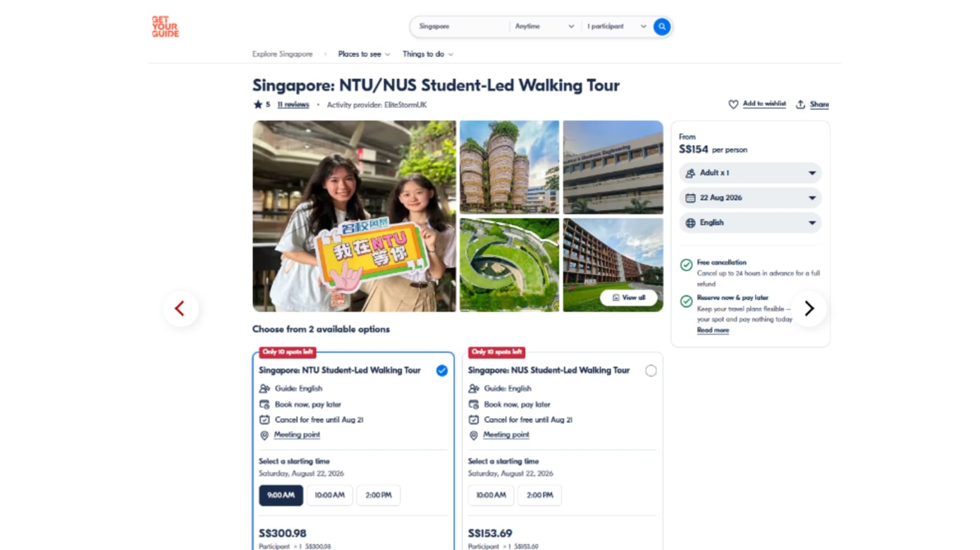The height and width of the screenshot is (550, 980).
Task: Click the Singapore destination search field
Action: (460, 27)
